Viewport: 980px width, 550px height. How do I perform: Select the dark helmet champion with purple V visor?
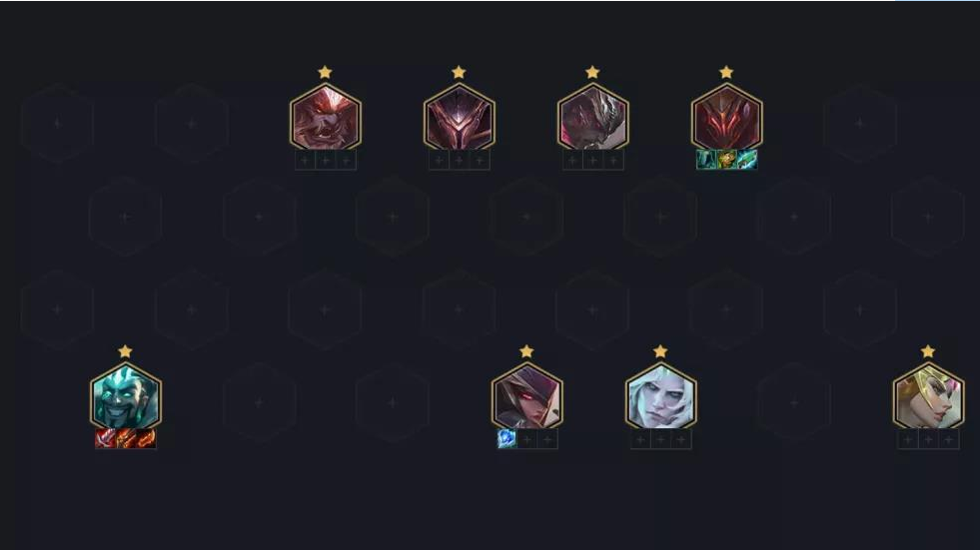pos(460,118)
